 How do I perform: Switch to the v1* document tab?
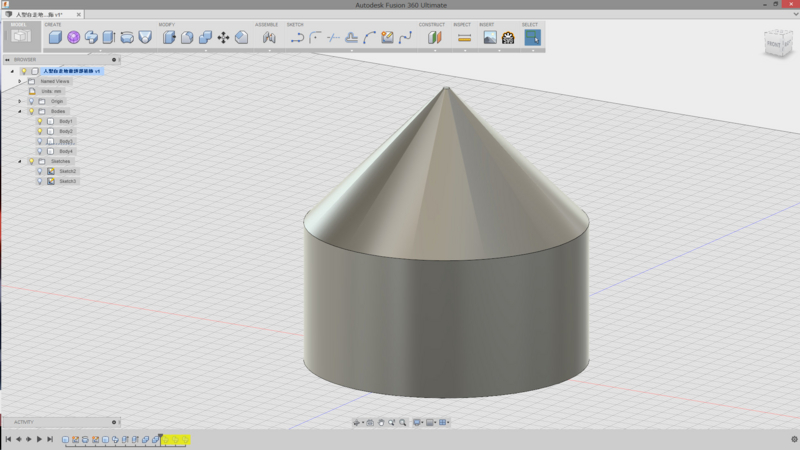pos(43,14)
